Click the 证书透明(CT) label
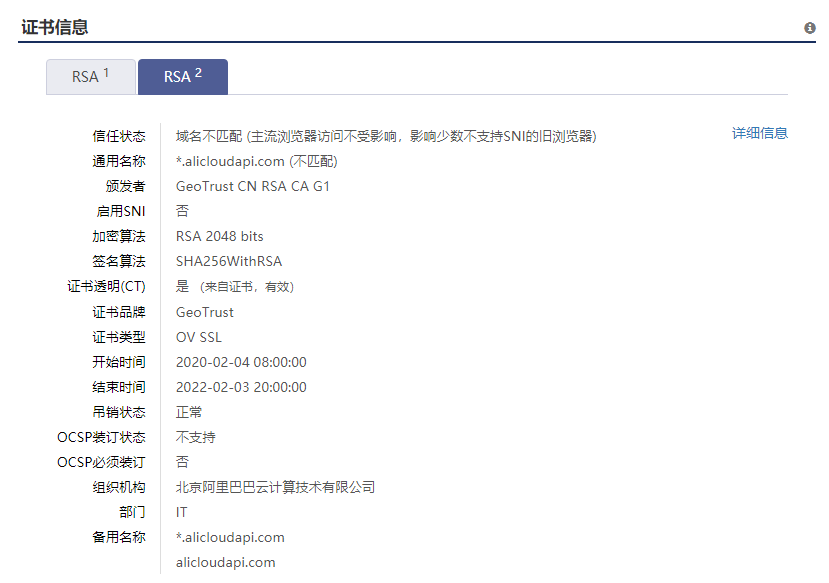 pyautogui.click(x=106, y=286)
